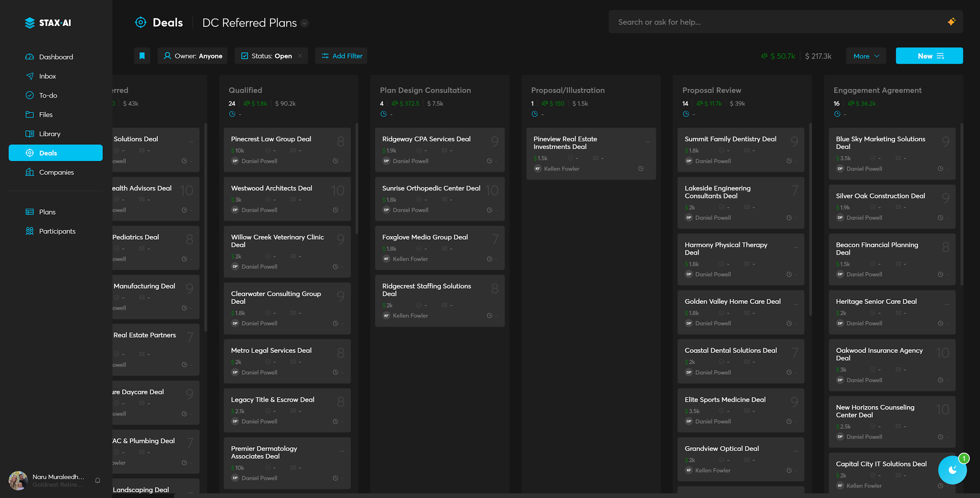Click the AI sparkle icon in search bar
Image resolution: width=980 pixels, height=498 pixels.
point(951,22)
